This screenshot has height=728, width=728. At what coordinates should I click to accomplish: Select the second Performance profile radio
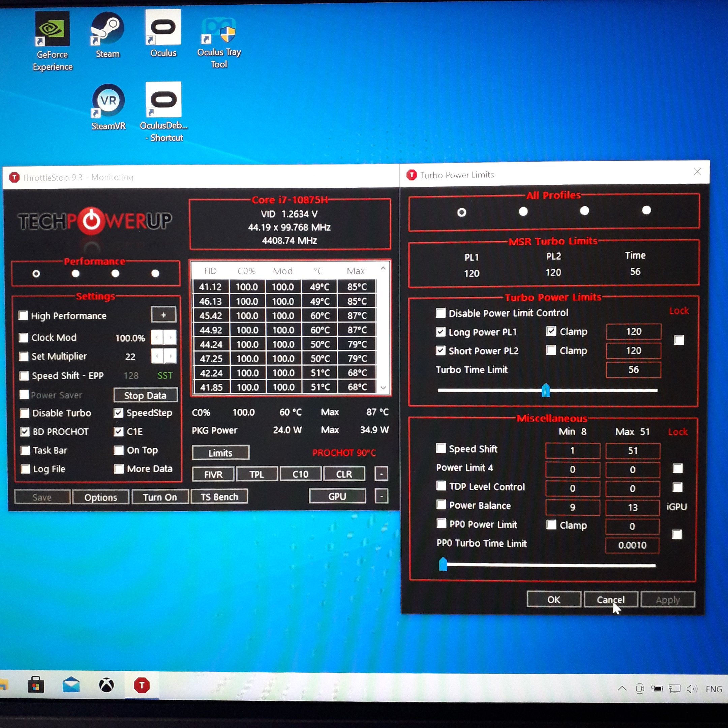click(76, 274)
